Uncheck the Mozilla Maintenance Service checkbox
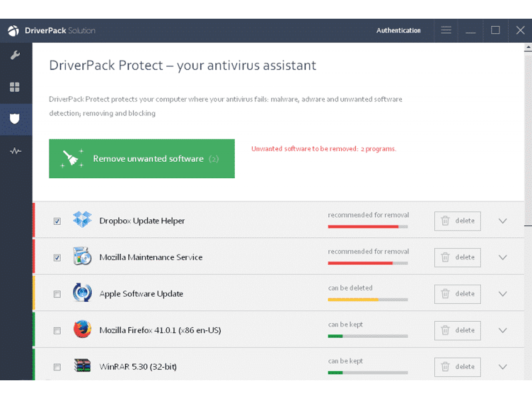 57,258
